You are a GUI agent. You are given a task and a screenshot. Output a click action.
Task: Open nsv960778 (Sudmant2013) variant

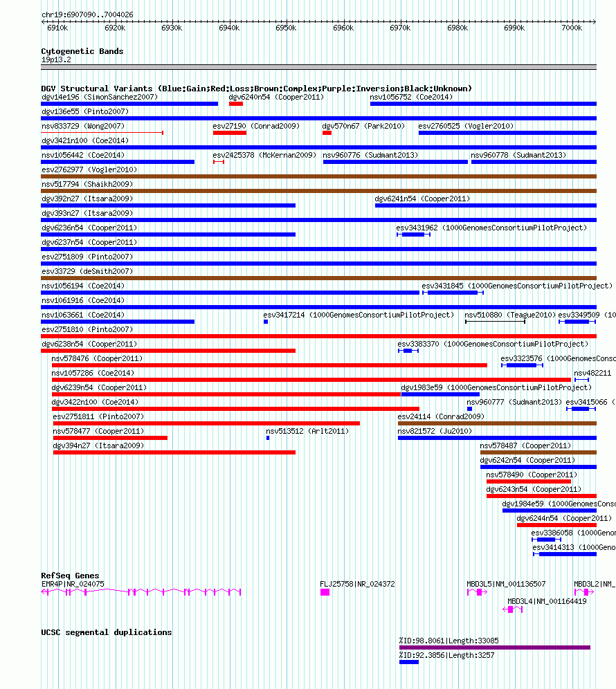[518, 155]
